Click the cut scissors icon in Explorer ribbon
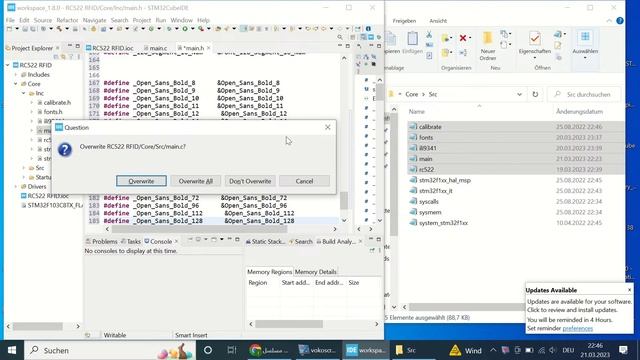Viewport: 640px width, 360px height. (429, 35)
